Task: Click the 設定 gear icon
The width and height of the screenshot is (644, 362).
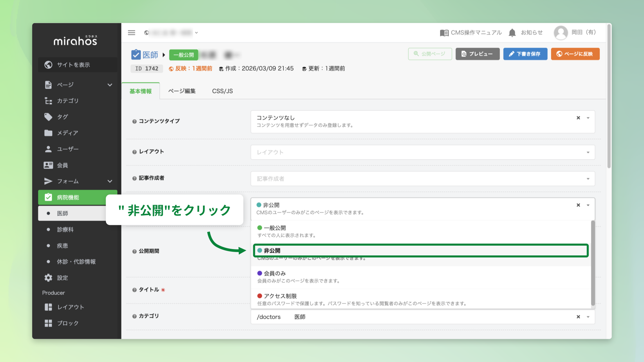Action: pyautogui.click(x=48, y=278)
